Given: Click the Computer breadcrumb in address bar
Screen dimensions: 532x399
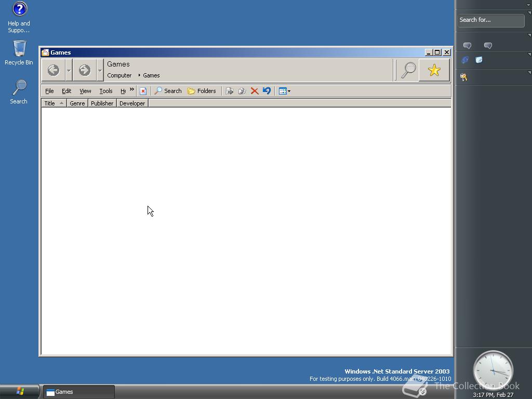Looking at the screenshot, I should (x=119, y=75).
